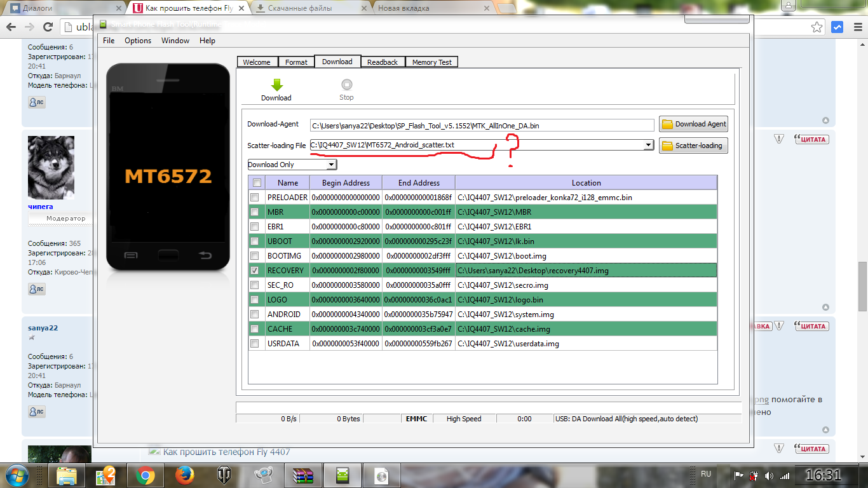Toggle the EBR1 checkbox
The height and width of the screenshot is (488, 868).
click(x=255, y=227)
